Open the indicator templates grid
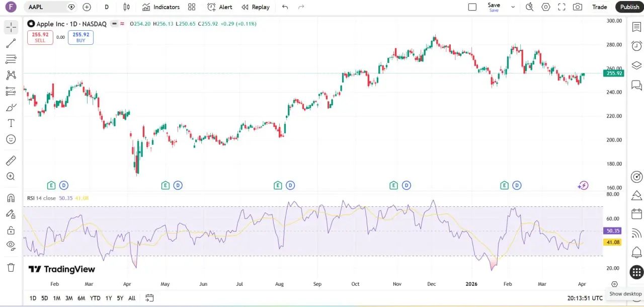The image size is (644, 307). (x=192, y=7)
